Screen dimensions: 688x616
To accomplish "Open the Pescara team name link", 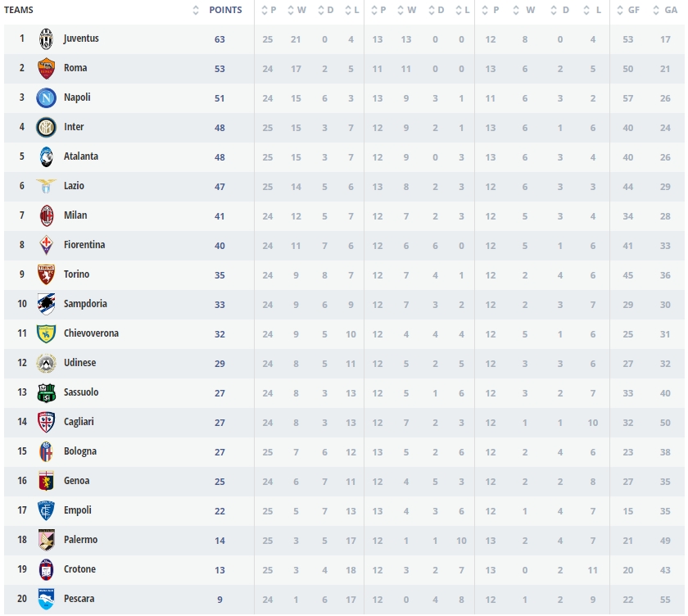I will [79, 599].
